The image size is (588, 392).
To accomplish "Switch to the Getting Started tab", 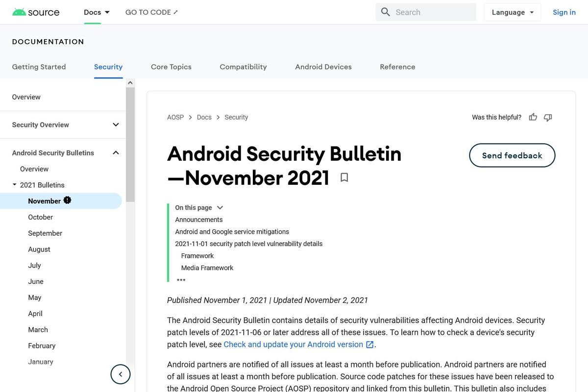I will tap(39, 67).
